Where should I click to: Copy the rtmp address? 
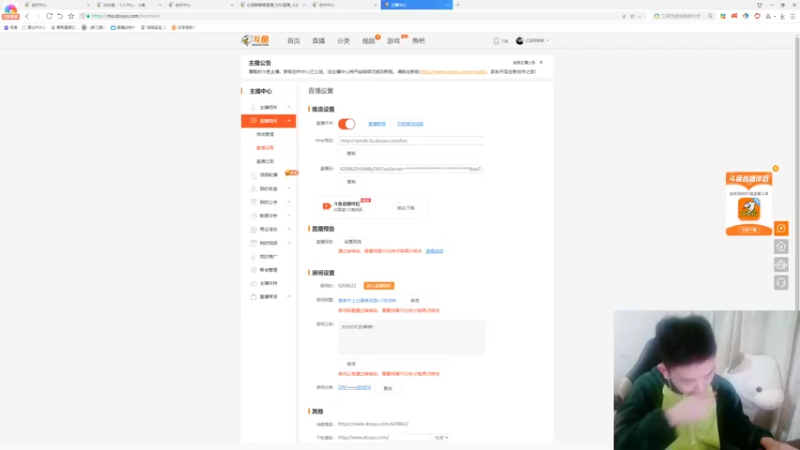[351, 154]
